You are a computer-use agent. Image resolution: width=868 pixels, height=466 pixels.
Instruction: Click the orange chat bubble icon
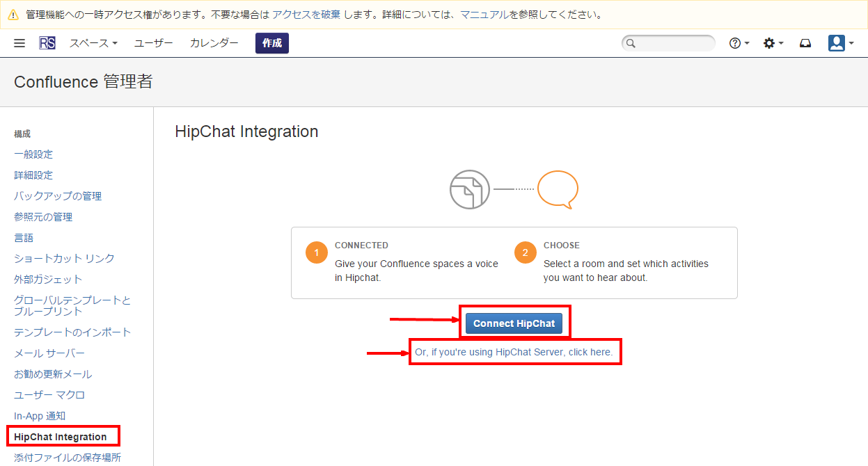[x=558, y=189]
